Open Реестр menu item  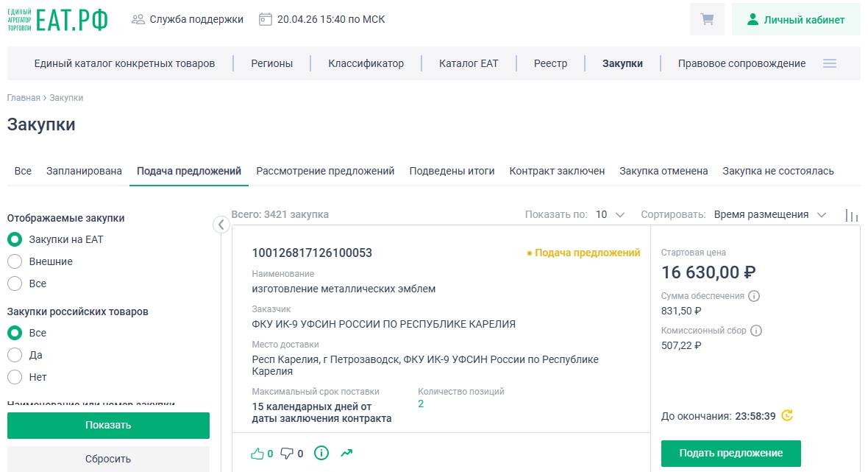550,64
